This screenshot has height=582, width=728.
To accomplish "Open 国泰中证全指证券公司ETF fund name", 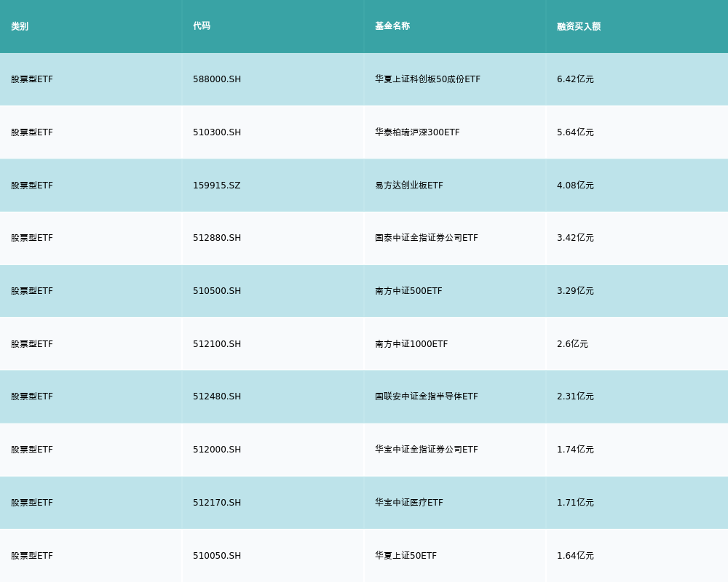I will tap(426, 238).
